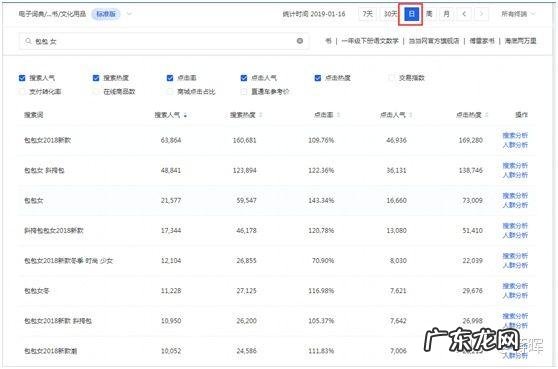The width and height of the screenshot is (558, 369).
Task: Open 人群分析 for 包包女 斜挎包 row
Action: tap(515, 175)
